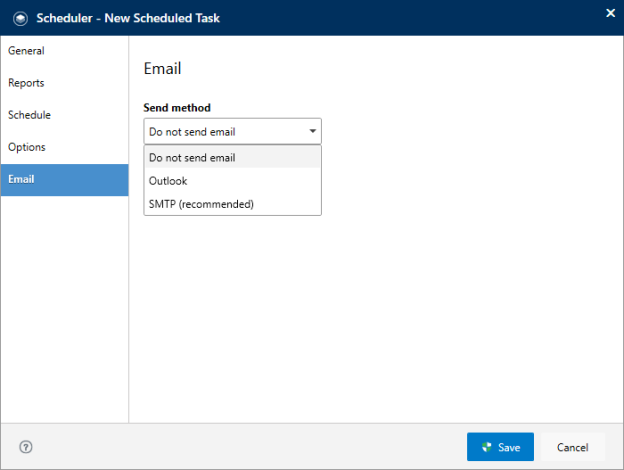Cancel the new scheduled task
Screen dimensions: 624x470
[573, 447]
